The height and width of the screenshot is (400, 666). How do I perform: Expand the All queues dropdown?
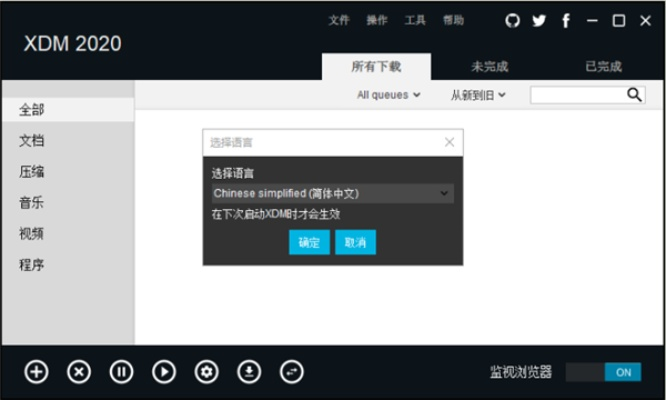click(389, 95)
